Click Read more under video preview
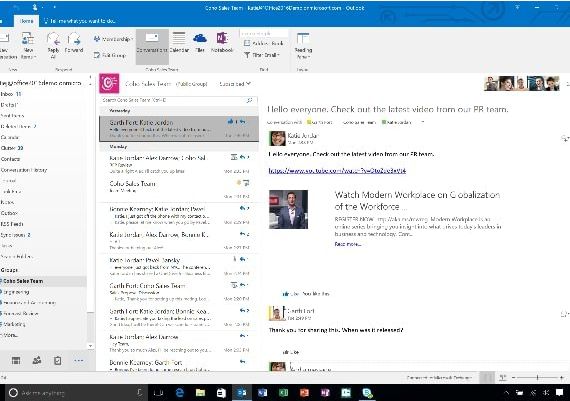The image size is (570, 401). tap(348, 244)
